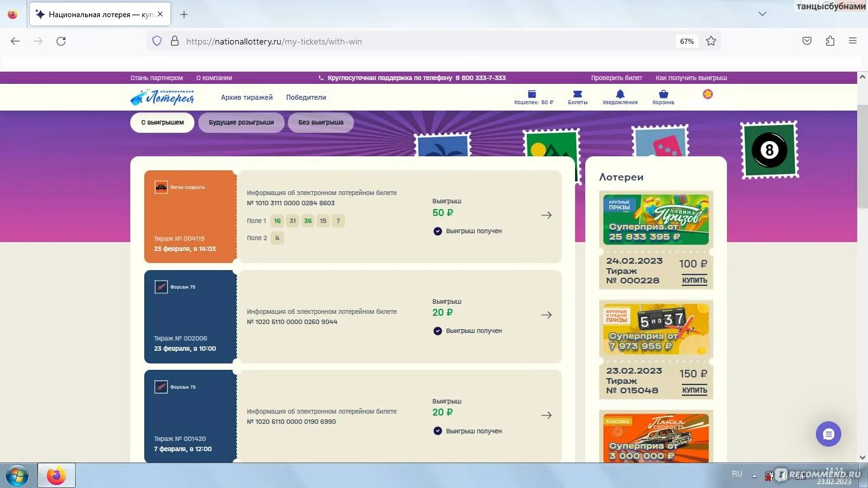Go back with browser back arrow
Screen dimensions: 868x488
click(x=15, y=41)
